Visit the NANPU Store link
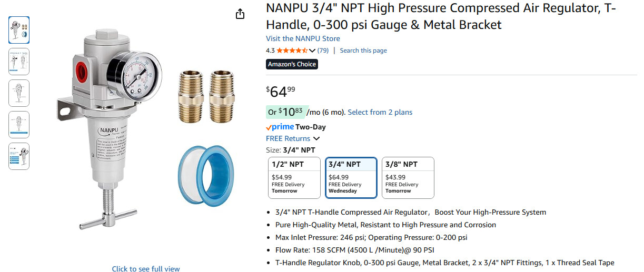 [x=303, y=38]
